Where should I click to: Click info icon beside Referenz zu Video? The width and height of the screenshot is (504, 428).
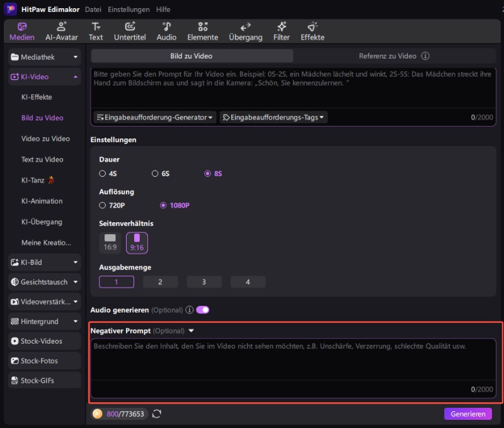point(425,56)
